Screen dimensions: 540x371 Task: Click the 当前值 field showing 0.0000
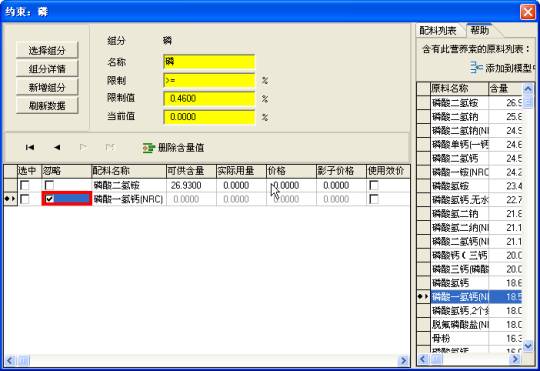[x=209, y=117]
